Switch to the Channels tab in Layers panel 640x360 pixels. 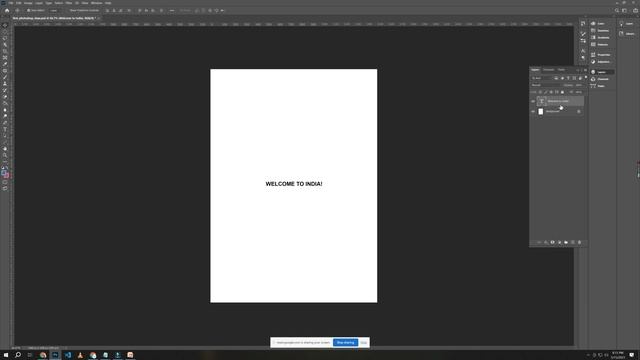pos(548,70)
